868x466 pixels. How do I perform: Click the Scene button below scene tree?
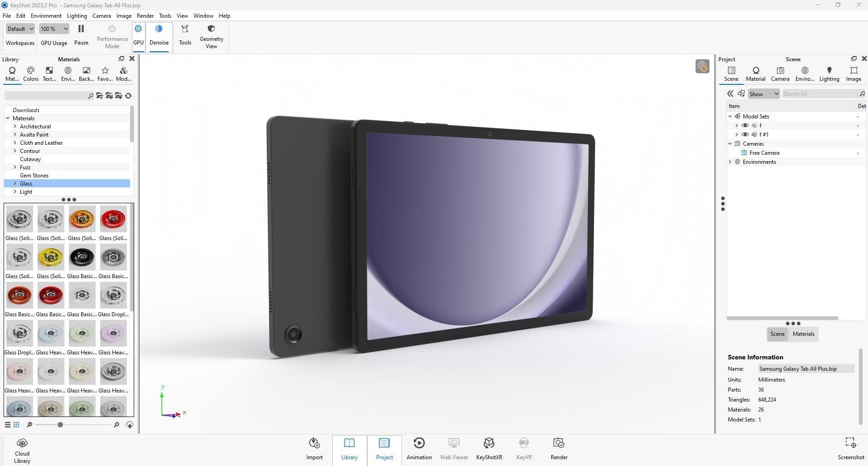(777, 334)
